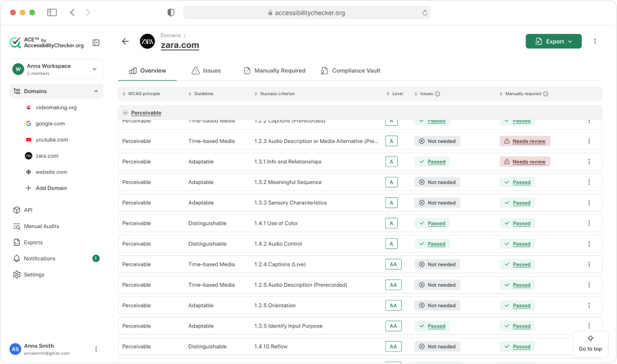Screen dimensions: 617x364
Task: Sort by Manually required column
Action: coord(521,94)
